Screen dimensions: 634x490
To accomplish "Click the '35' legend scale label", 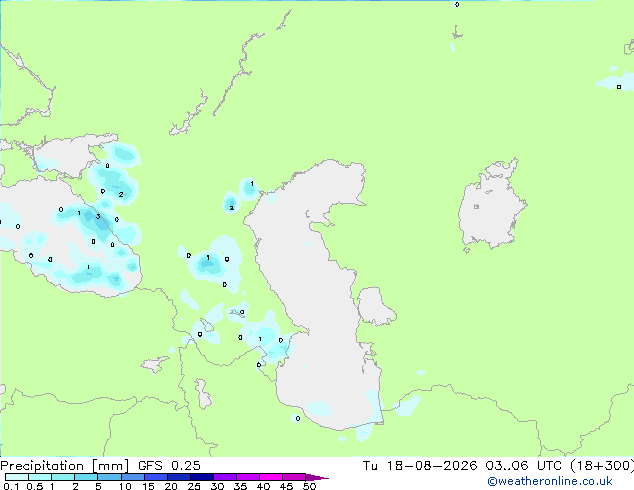I will coord(240,486).
